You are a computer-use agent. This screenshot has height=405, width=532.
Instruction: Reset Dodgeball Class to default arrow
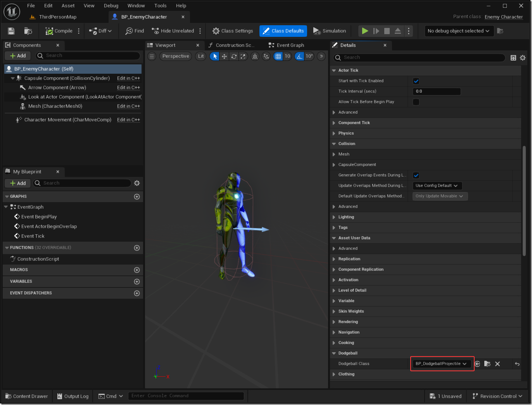[517, 364]
